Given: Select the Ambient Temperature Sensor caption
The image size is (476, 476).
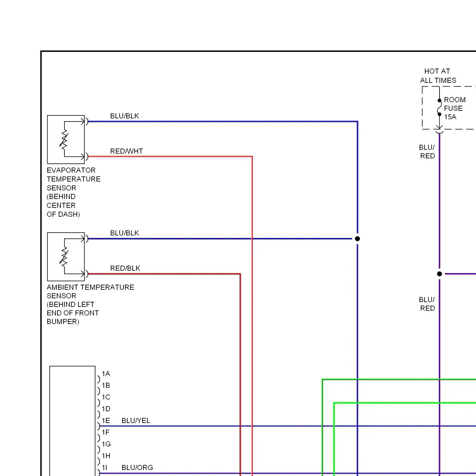Looking at the screenshot, I should pyautogui.click(x=90, y=304).
